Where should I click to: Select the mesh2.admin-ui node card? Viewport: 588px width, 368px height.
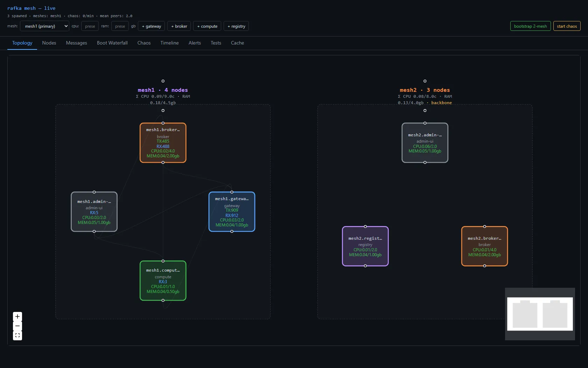(425, 143)
